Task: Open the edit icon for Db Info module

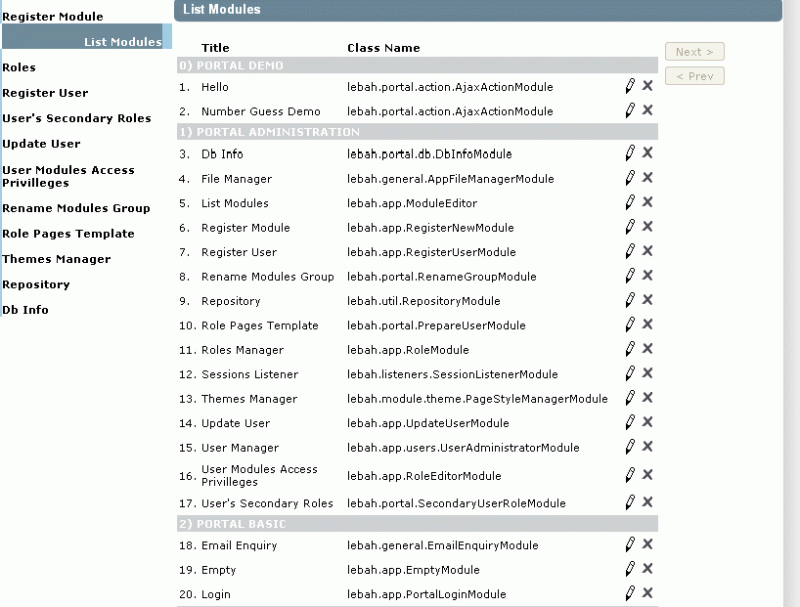Action: click(629, 154)
